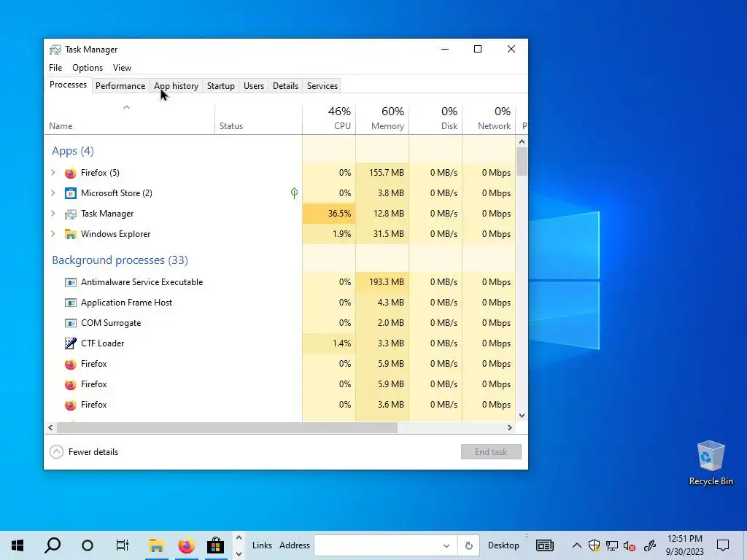Expand the Task Manager process row
Viewport: 747px width, 560px height.
click(x=53, y=214)
